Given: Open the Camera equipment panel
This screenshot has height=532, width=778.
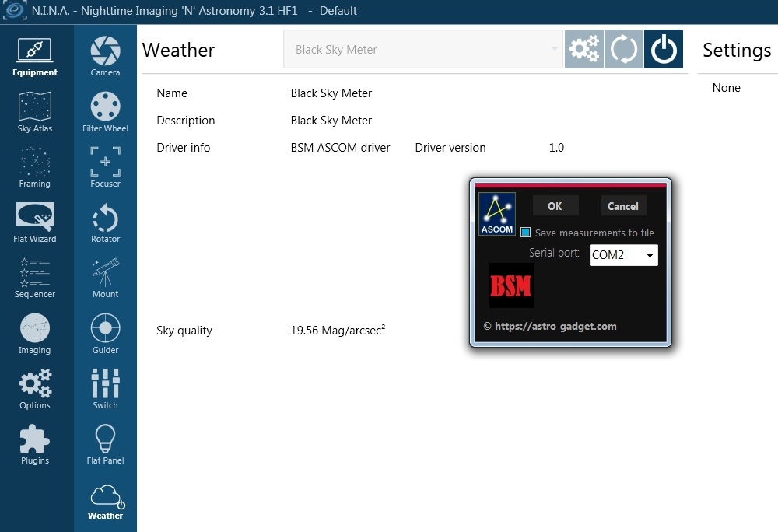Looking at the screenshot, I should coord(105,56).
